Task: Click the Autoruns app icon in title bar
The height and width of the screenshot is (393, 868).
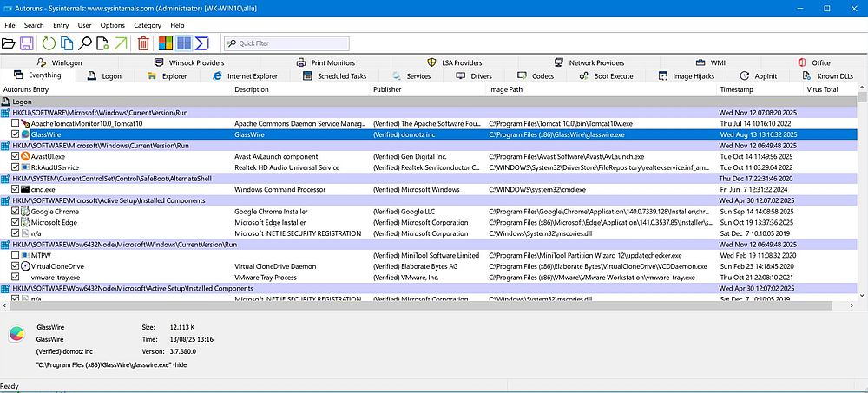Action: coord(7,9)
